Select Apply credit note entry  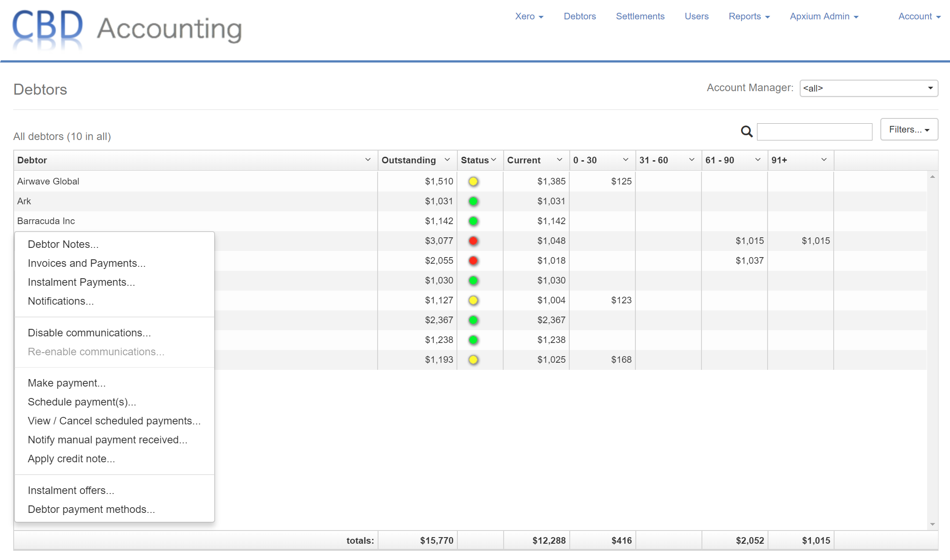pos(115,459)
